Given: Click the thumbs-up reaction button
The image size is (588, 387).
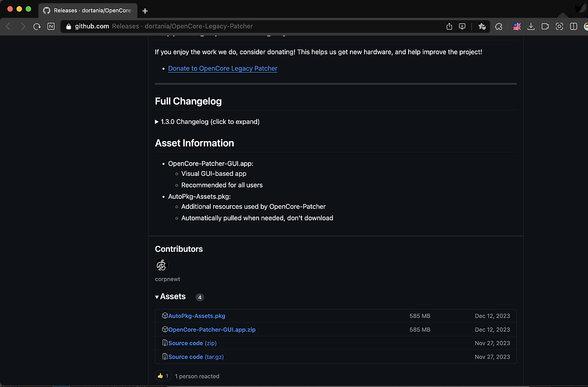Looking at the screenshot, I should 162,376.
